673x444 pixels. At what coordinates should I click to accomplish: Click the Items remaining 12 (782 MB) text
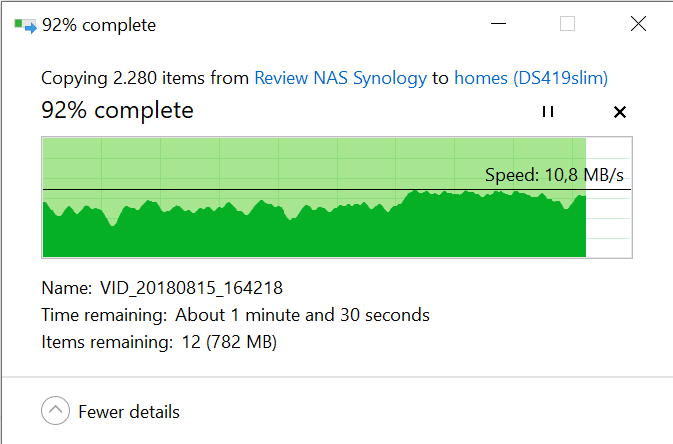[159, 342]
